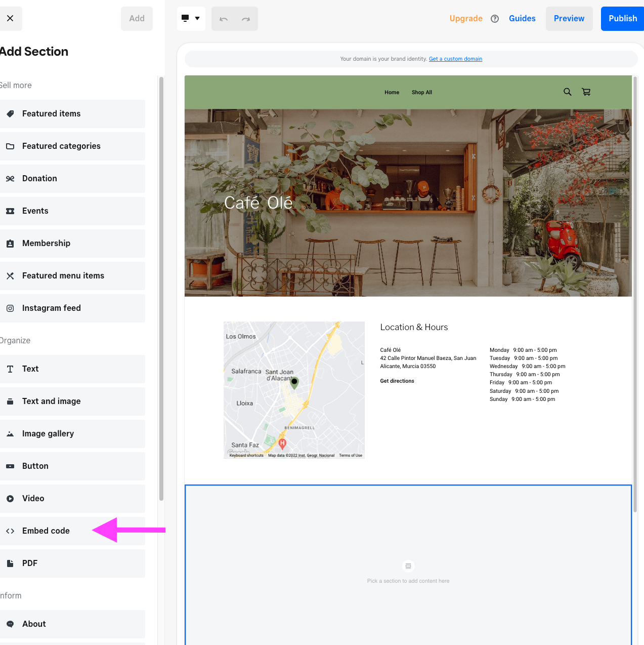Click the Featured categories folder icon
Image resolution: width=644 pixels, height=645 pixels.
pos(10,146)
